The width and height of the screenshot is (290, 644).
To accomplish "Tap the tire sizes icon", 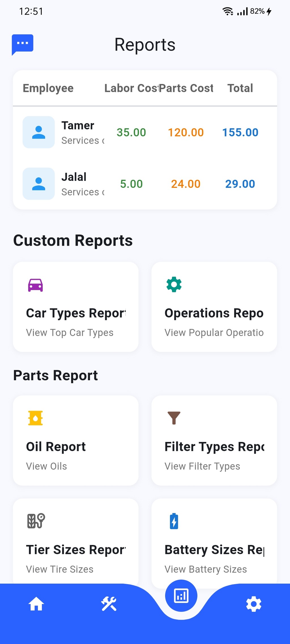I will click(36, 521).
